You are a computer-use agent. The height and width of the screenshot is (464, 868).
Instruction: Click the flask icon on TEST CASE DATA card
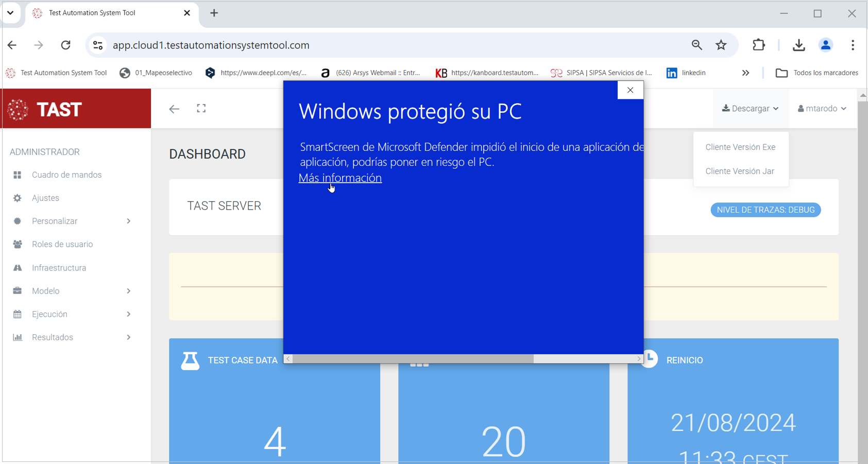(190, 360)
